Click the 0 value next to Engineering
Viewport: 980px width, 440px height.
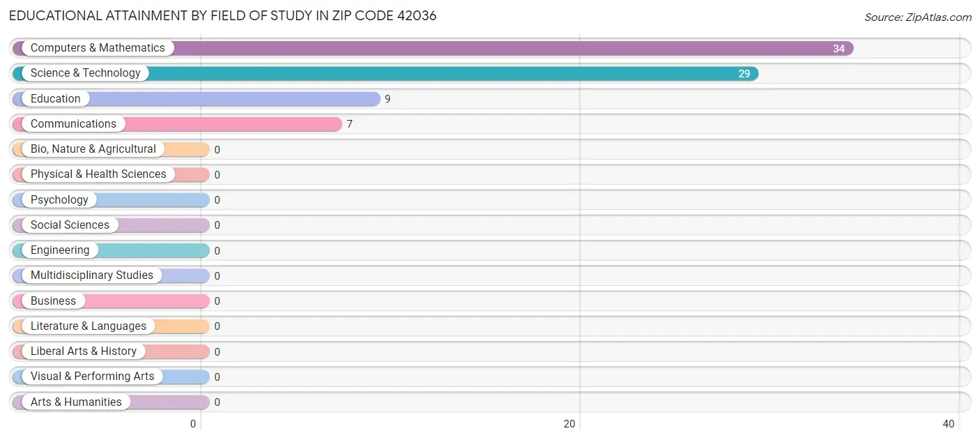pos(217,251)
